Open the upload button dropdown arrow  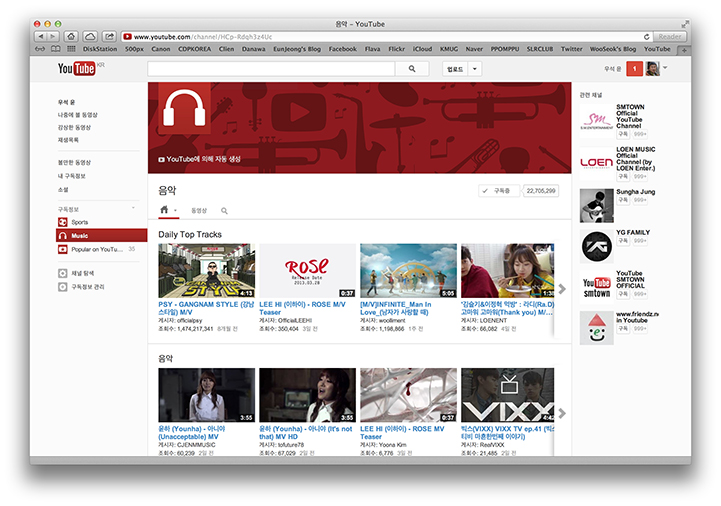475,69
